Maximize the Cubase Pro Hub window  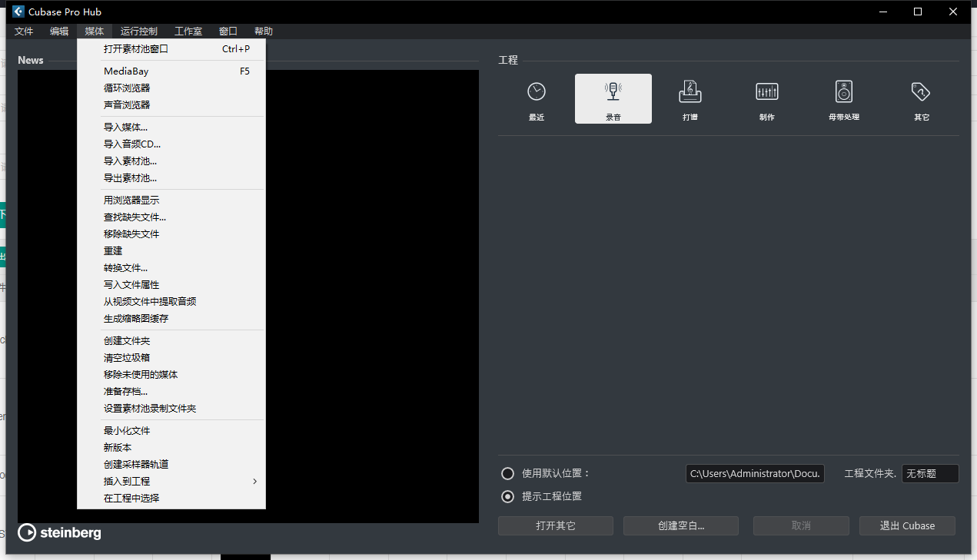point(918,12)
